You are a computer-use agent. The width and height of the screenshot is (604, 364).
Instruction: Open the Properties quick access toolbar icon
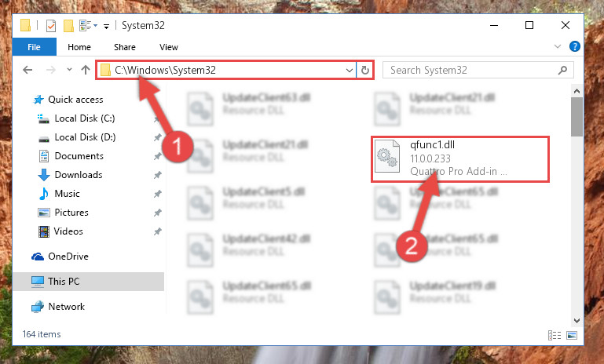51,26
